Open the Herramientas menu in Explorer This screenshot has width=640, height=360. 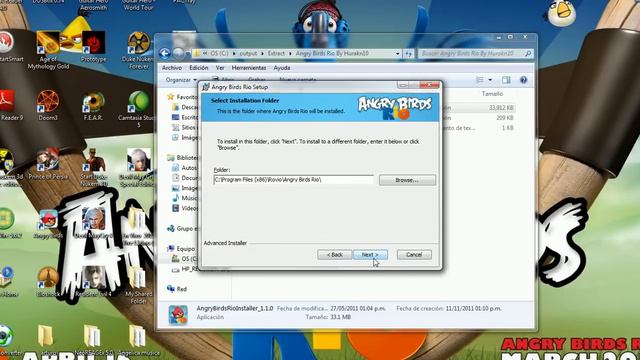tap(249, 68)
